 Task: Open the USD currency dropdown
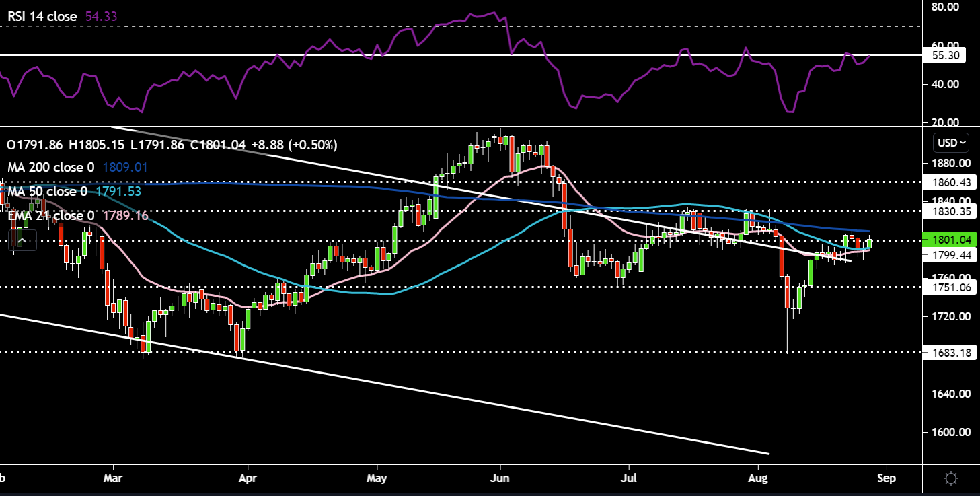click(951, 143)
